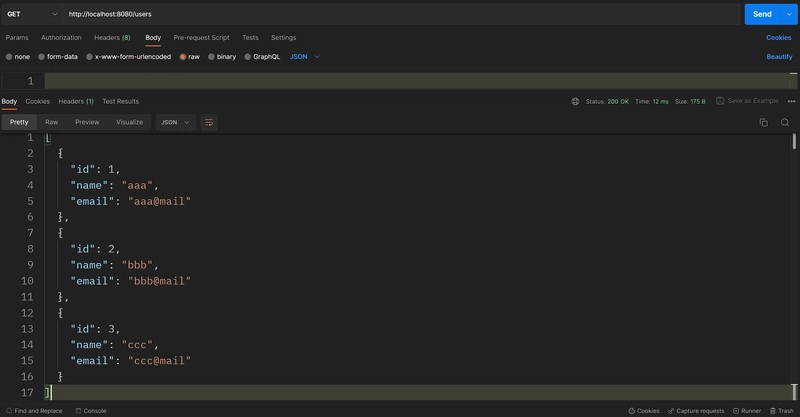Viewport: 800px width, 417px height.
Task: Select the GraphQL body option
Action: (247, 57)
